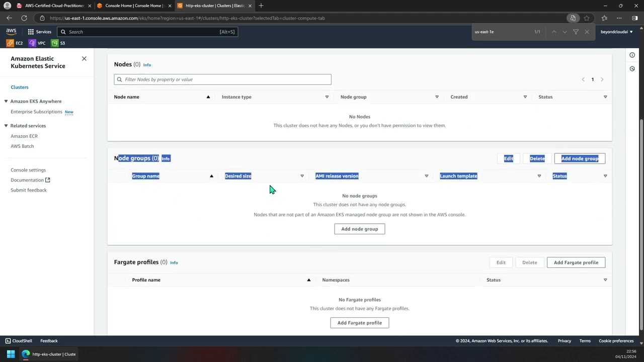
Task: Go to previous page of Nodes
Action: pos(583,79)
